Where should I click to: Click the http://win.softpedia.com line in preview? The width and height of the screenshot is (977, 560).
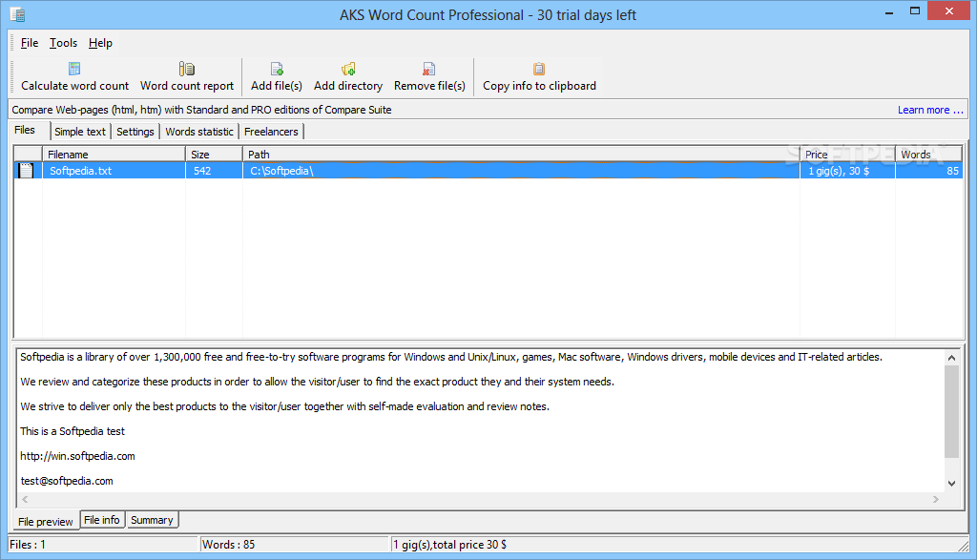[77, 456]
